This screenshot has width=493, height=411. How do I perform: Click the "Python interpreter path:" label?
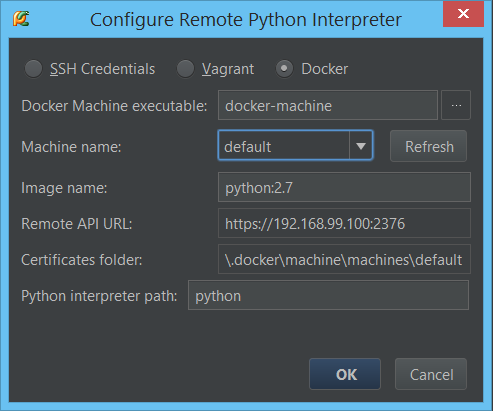pyautogui.click(x=99, y=296)
